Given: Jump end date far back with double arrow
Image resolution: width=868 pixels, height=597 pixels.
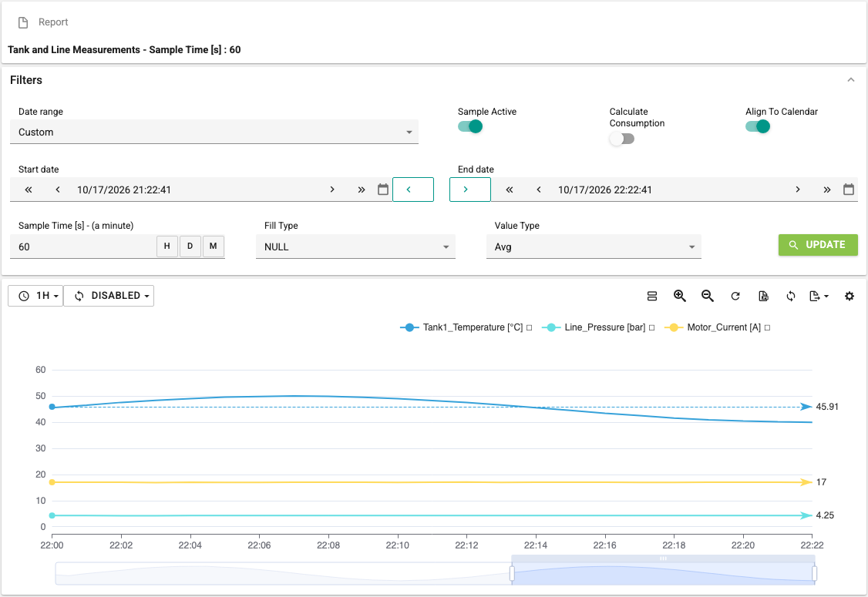Looking at the screenshot, I should point(510,189).
